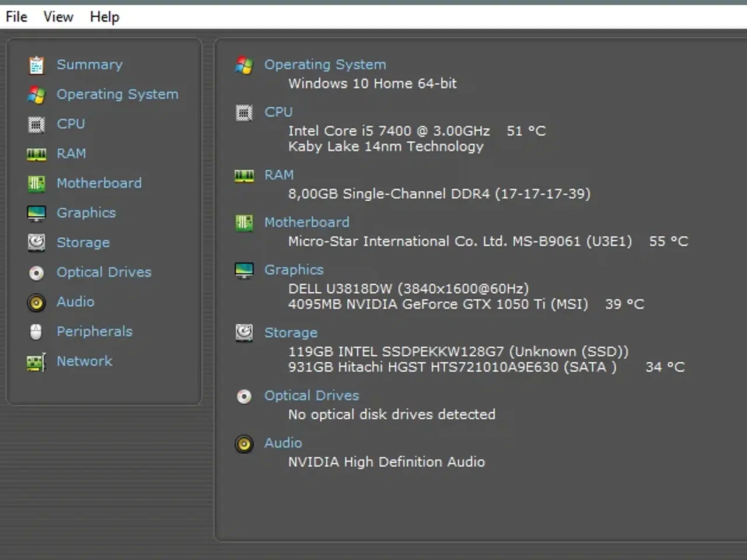Image resolution: width=747 pixels, height=560 pixels.
Task: Click 'NVIDIA High Definition Audio' text
Action: (386, 462)
